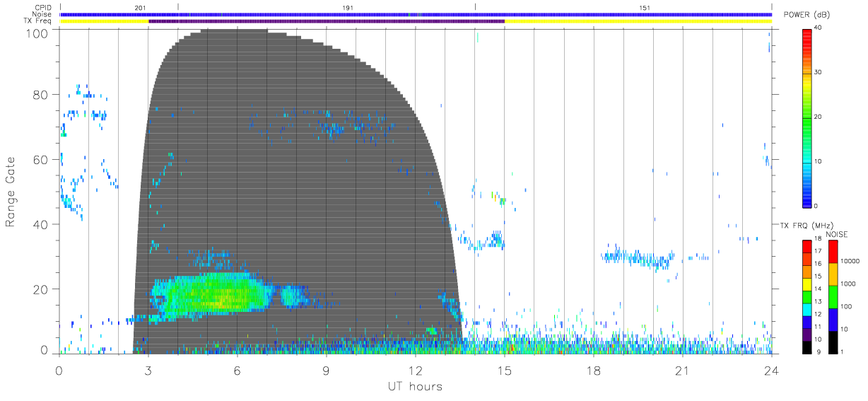
Task: Click noise scale label 10000
Action: tap(850, 262)
